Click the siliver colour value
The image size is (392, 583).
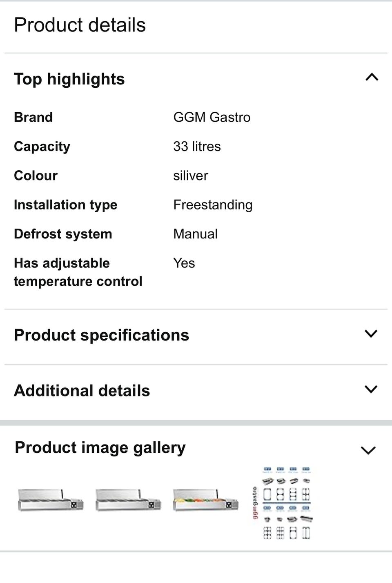[x=190, y=176]
